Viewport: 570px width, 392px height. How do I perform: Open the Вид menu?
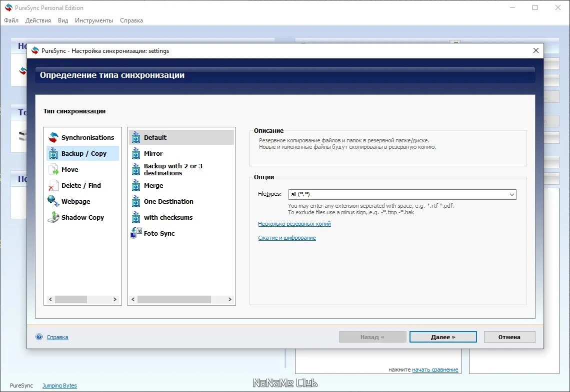click(x=63, y=20)
